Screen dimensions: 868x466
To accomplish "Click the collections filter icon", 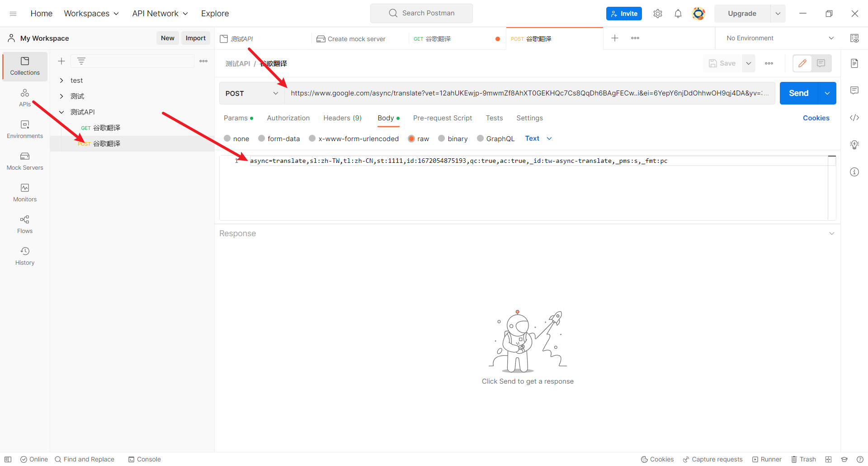I will coord(81,61).
